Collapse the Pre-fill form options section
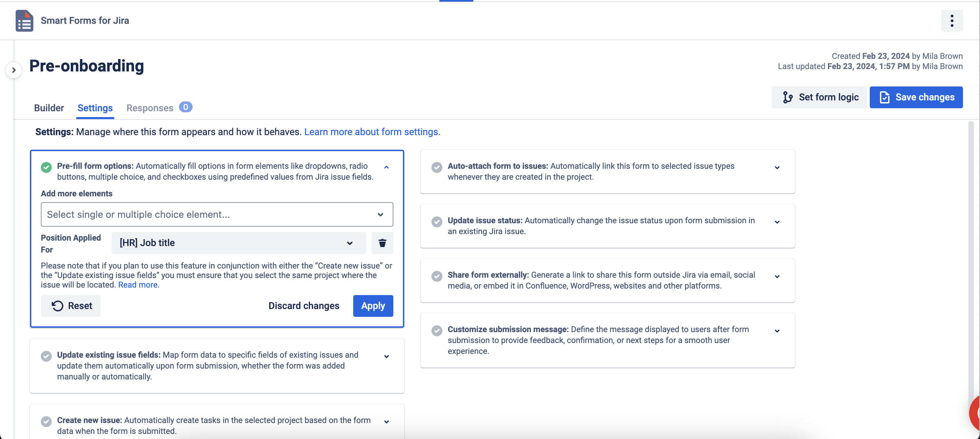Screen dimensions: 980x439 [x=387, y=167]
